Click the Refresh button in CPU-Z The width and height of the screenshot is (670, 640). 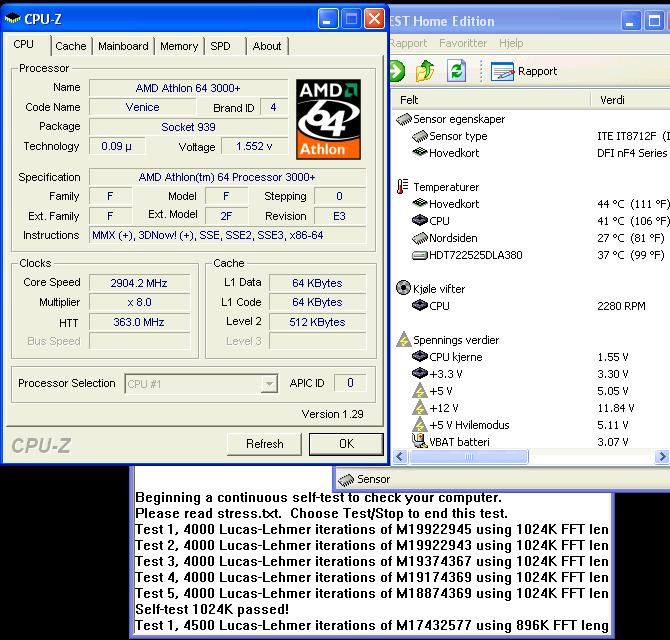[264, 444]
